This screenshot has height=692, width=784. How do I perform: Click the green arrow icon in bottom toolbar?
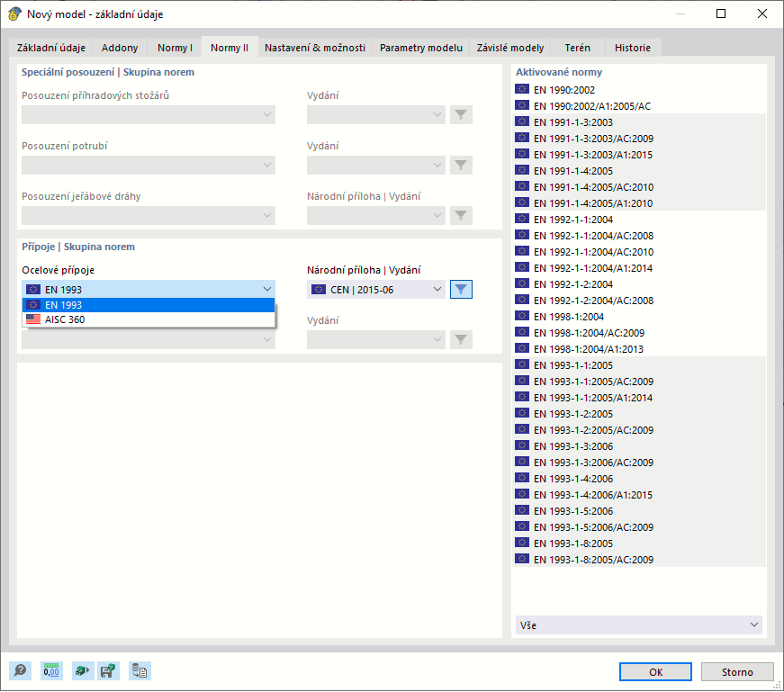83,670
